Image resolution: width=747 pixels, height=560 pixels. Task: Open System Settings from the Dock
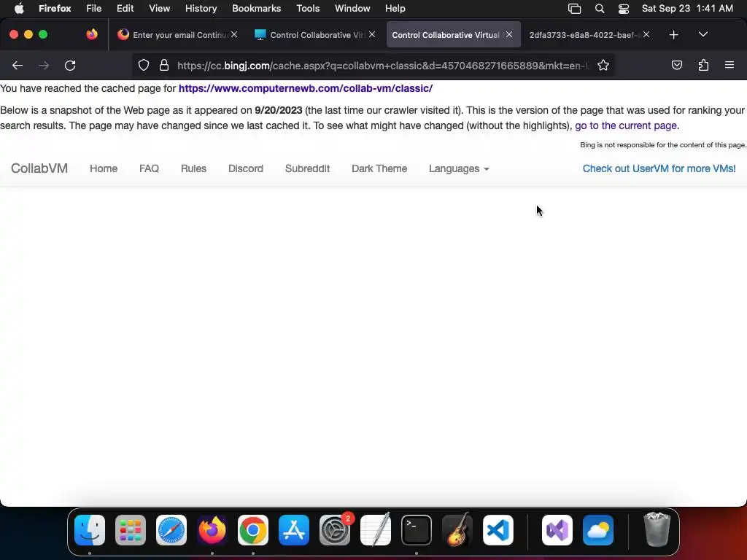click(335, 530)
